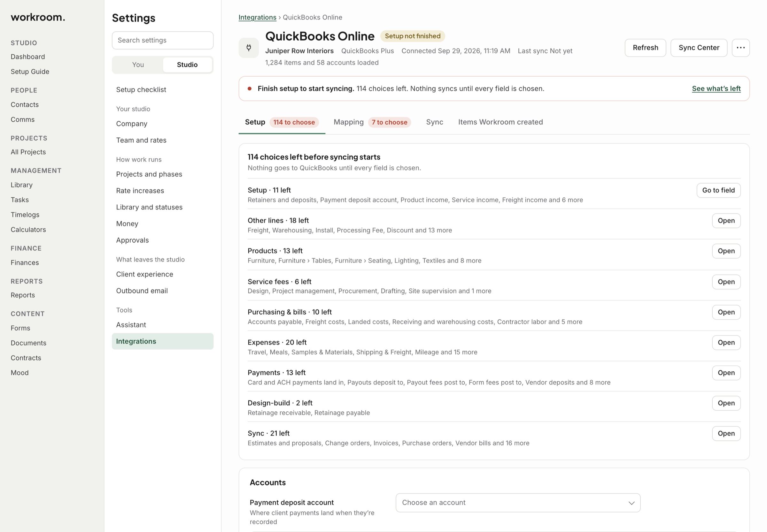Click the Refresh button

pos(645,48)
